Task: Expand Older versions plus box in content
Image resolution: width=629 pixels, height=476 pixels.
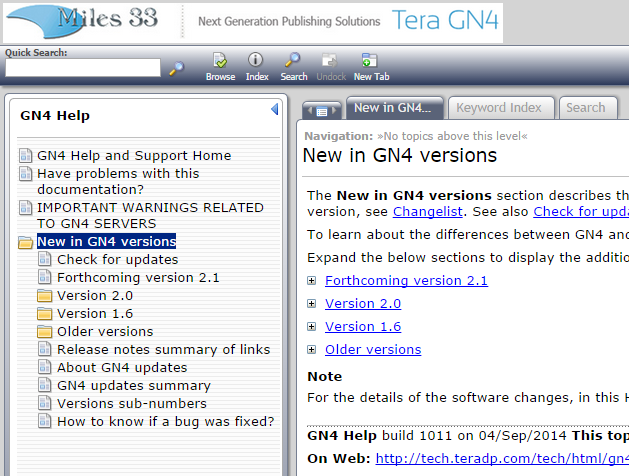Action: click(x=311, y=349)
